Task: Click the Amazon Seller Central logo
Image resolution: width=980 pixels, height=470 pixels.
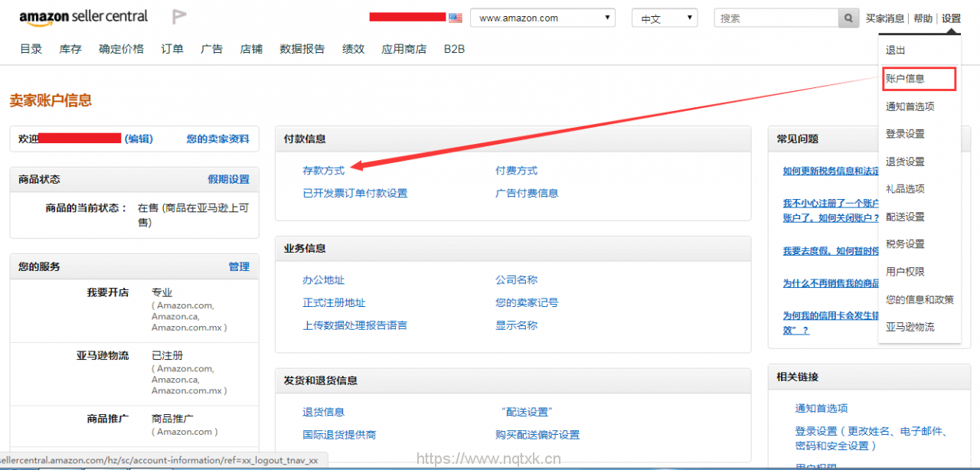Action: 83,17
